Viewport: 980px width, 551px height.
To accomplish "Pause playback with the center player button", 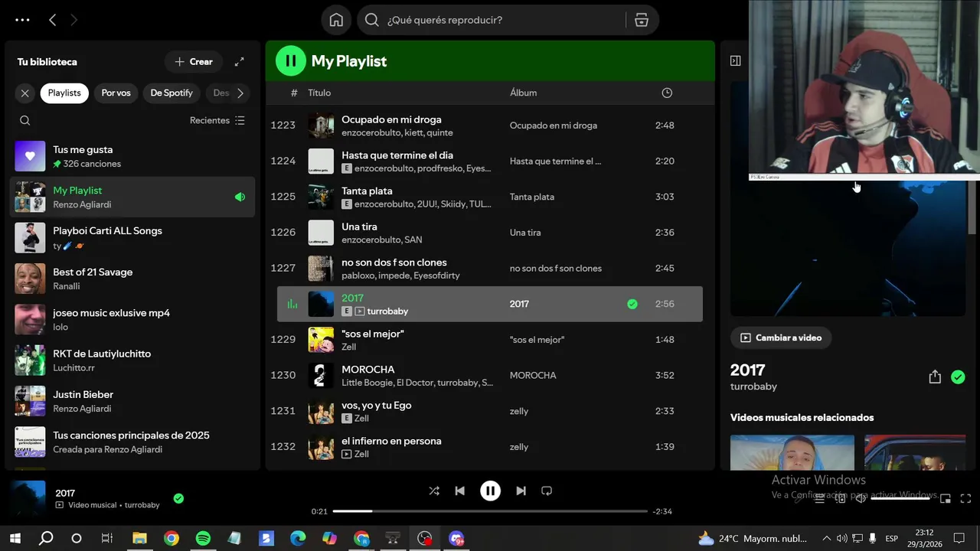I will 490,491.
